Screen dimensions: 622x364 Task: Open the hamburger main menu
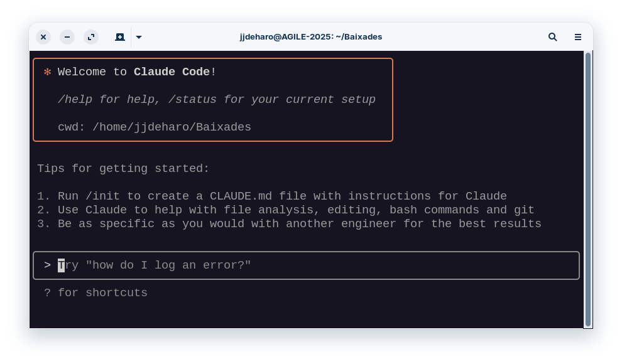(x=578, y=37)
